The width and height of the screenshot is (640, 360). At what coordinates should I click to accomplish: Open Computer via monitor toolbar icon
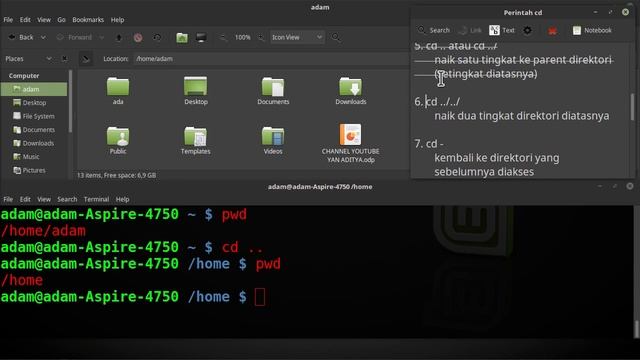coord(201,38)
